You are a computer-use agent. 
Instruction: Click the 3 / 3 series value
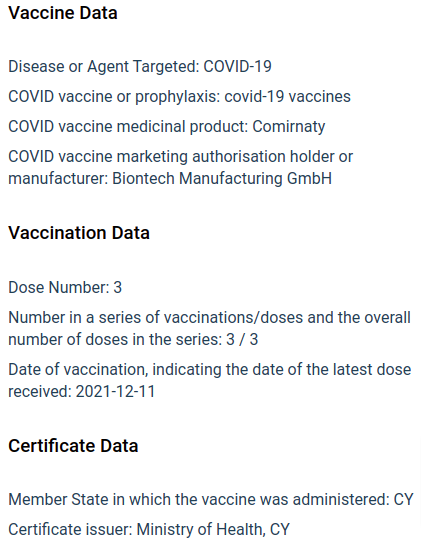click(242, 339)
